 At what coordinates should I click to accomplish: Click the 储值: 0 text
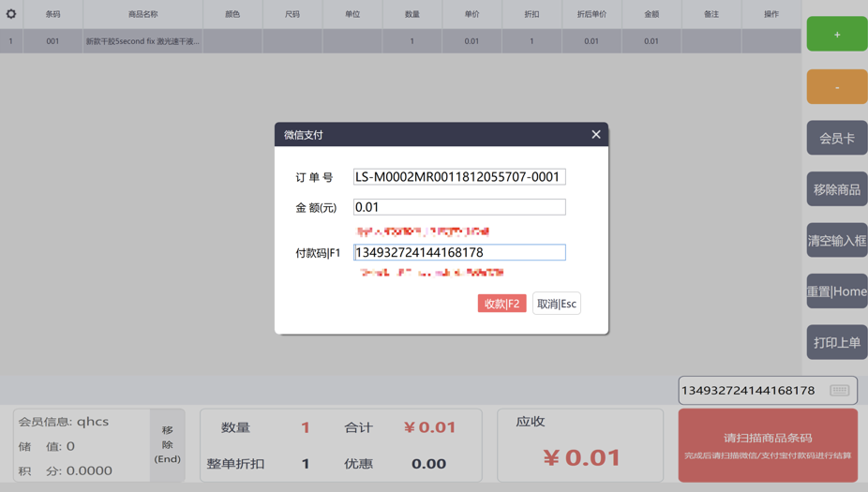47,446
